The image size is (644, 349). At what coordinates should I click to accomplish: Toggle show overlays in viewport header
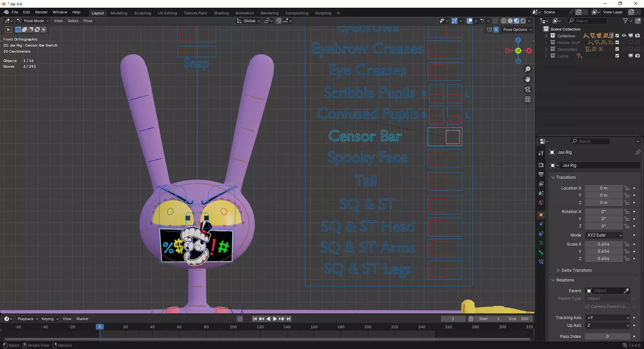click(470, 21)
